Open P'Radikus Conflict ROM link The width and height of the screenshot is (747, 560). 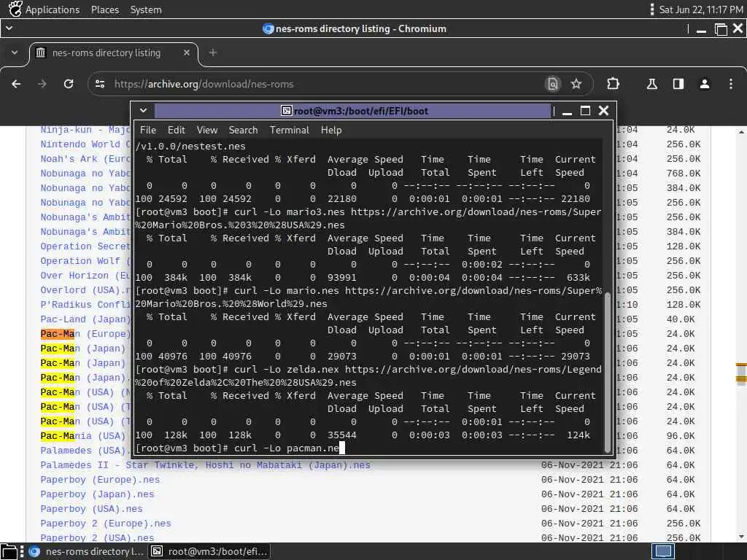pos(85,305)
